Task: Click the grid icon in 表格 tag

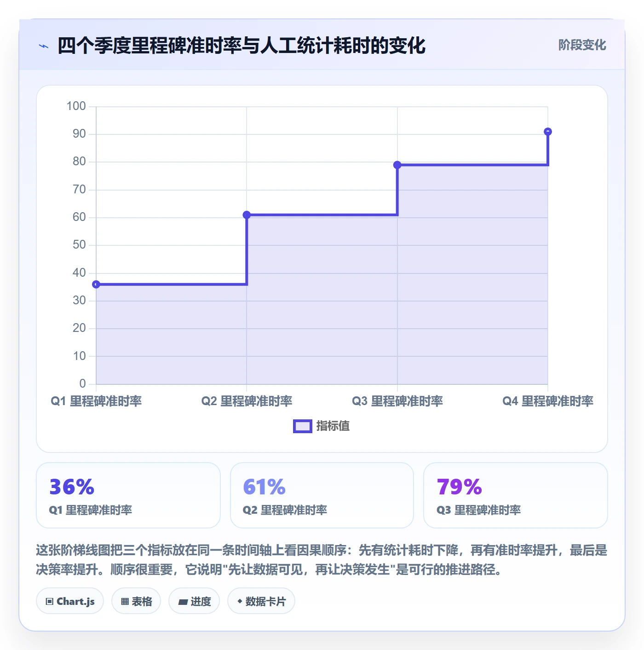Action: (x=125, y=602)
